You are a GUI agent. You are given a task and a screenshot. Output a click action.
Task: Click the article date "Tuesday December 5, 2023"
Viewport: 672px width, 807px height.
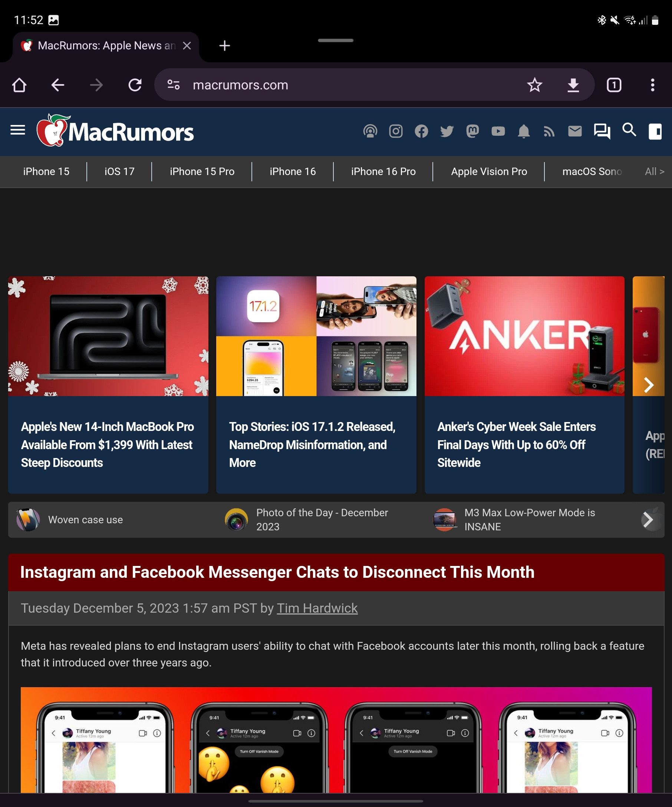[x=99, y=608]
